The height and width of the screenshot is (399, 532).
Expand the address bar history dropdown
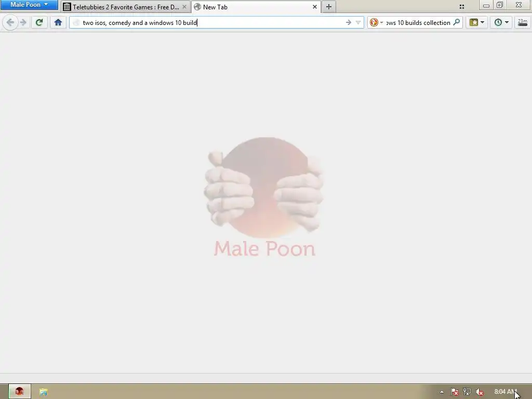pos(358,23)
